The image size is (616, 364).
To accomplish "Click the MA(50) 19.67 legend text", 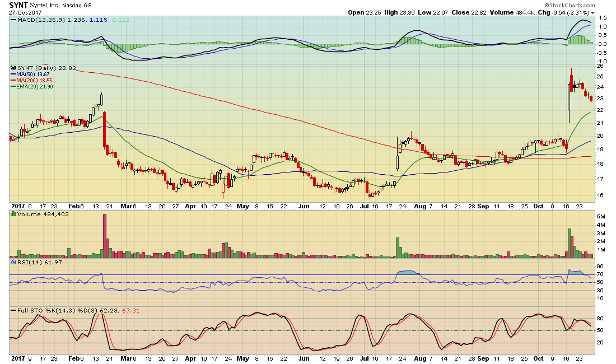I will pos(33,74).
